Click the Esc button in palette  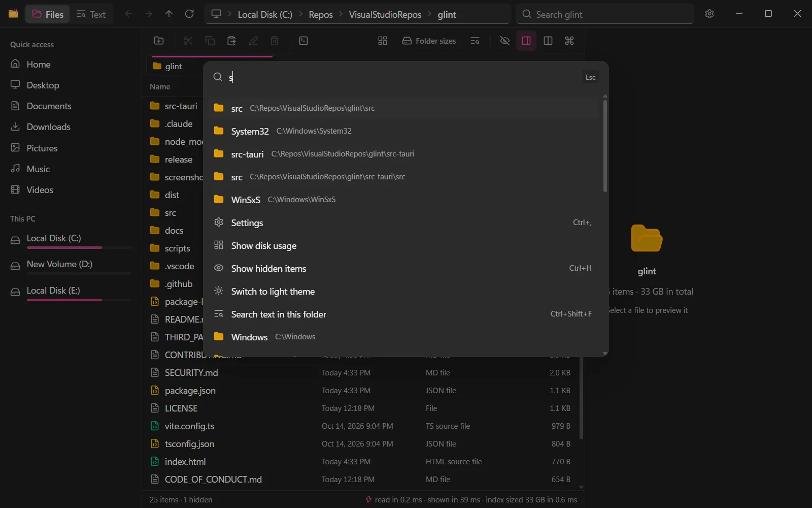[x=590, y=77]
